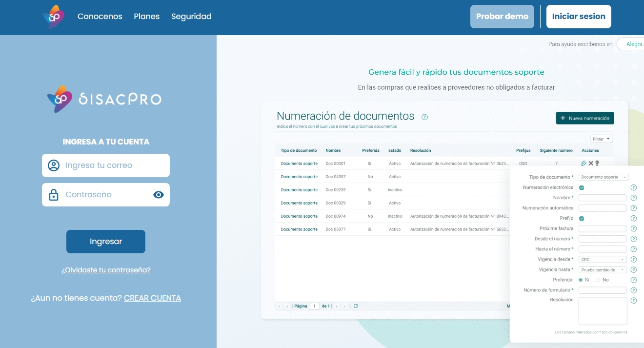The width and height of the screenshot is (644, 348).
Task: Go to first page in pager
Action: [x=279, y=306]
